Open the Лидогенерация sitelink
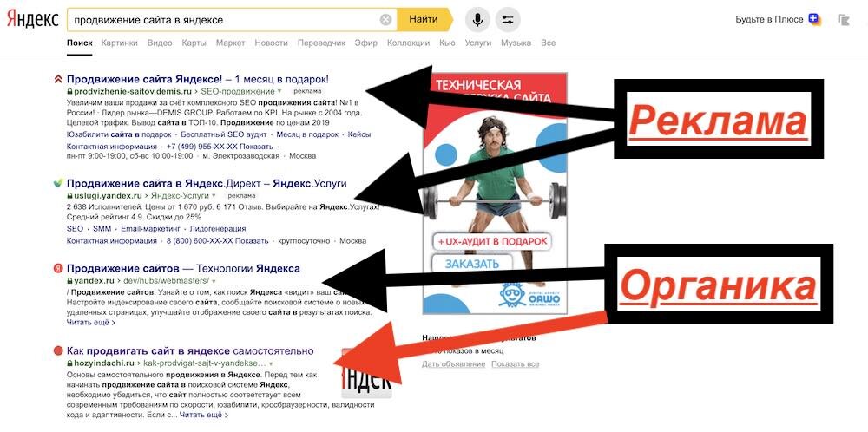 point(218,228)
